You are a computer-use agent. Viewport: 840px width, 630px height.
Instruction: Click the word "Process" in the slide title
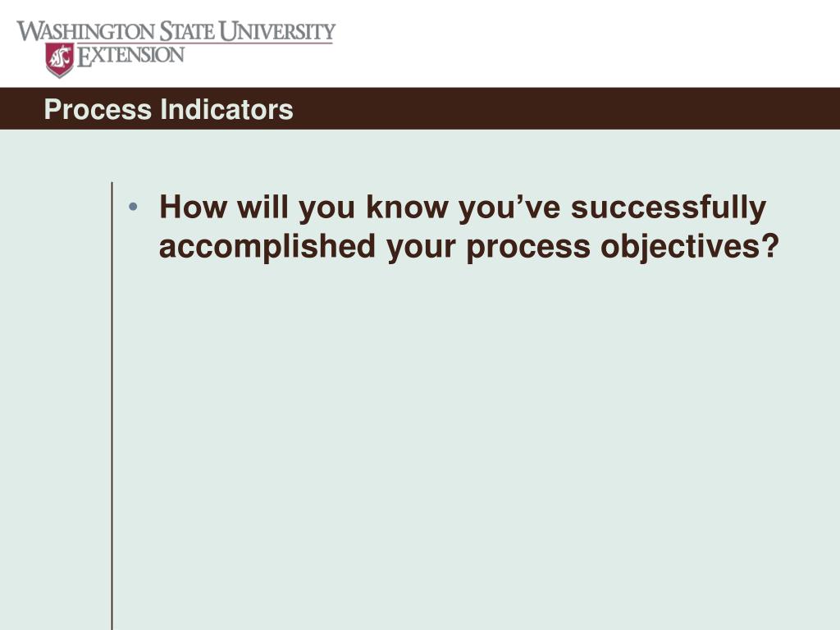[x=98, y=109]
